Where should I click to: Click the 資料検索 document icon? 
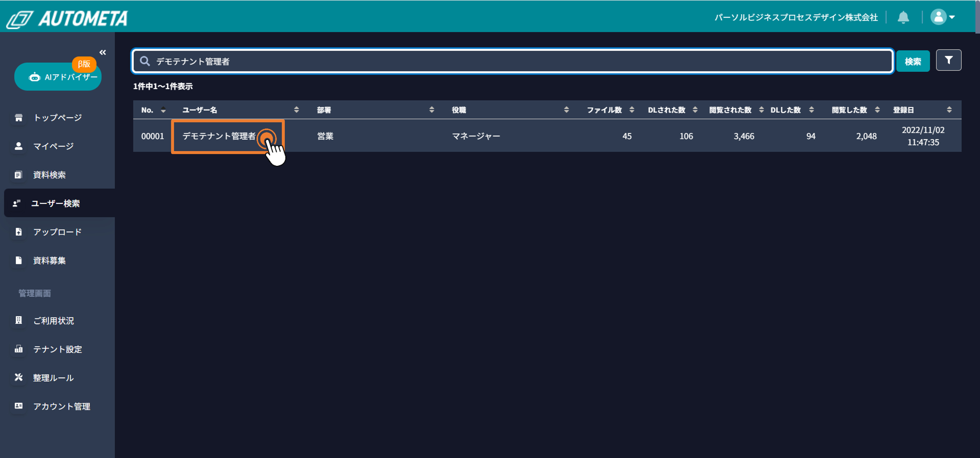pos(18,175)
